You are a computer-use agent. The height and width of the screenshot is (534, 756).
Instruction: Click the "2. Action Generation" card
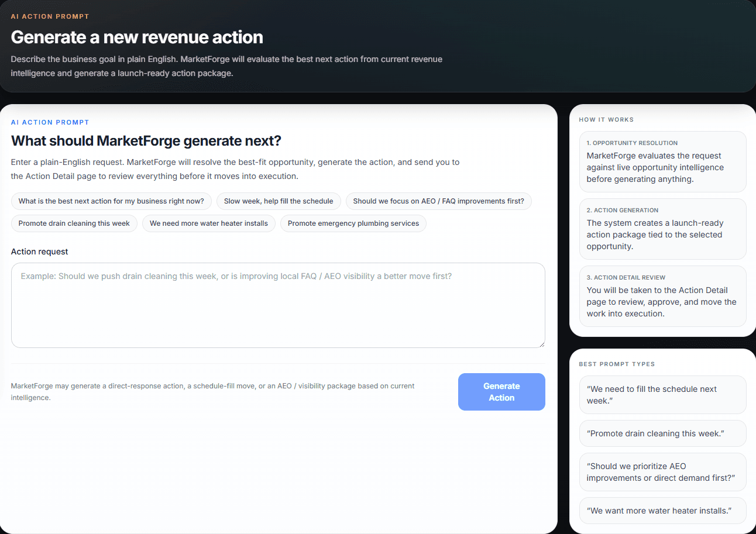point(662,229)
